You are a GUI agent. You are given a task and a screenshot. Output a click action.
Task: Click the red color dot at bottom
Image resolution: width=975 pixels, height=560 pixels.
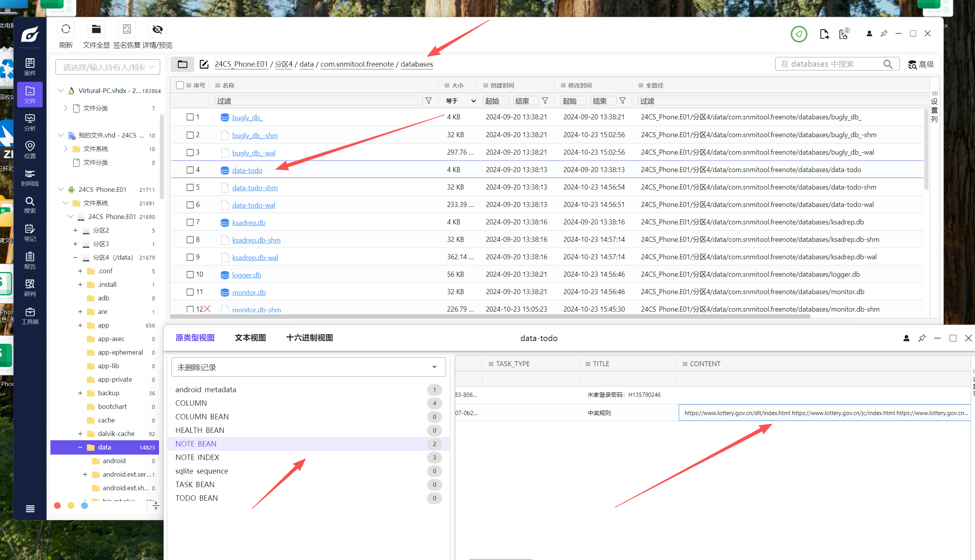click(57, 505)
